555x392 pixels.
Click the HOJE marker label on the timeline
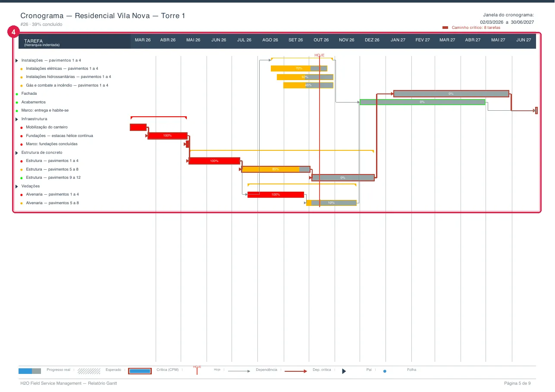320,55
